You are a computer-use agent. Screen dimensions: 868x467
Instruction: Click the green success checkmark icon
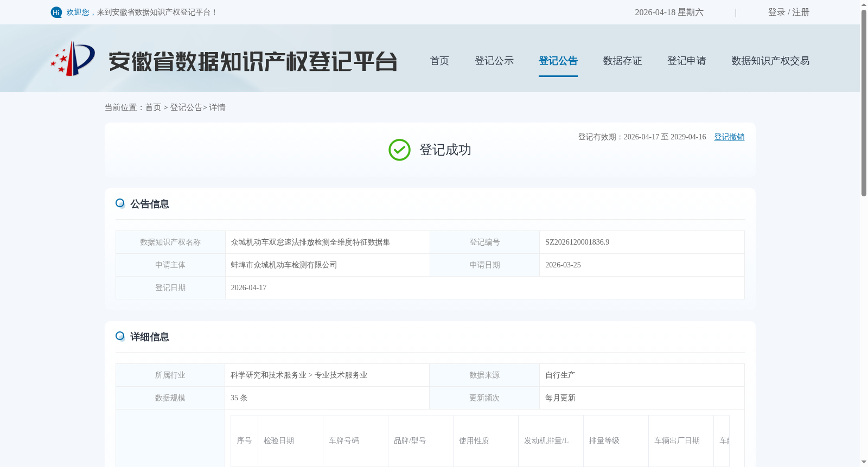[399, 150]
